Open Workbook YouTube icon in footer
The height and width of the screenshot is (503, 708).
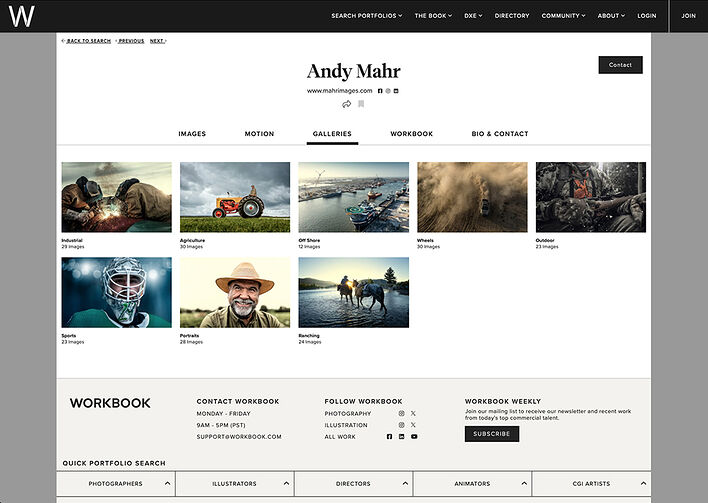[x=414, y=437]
